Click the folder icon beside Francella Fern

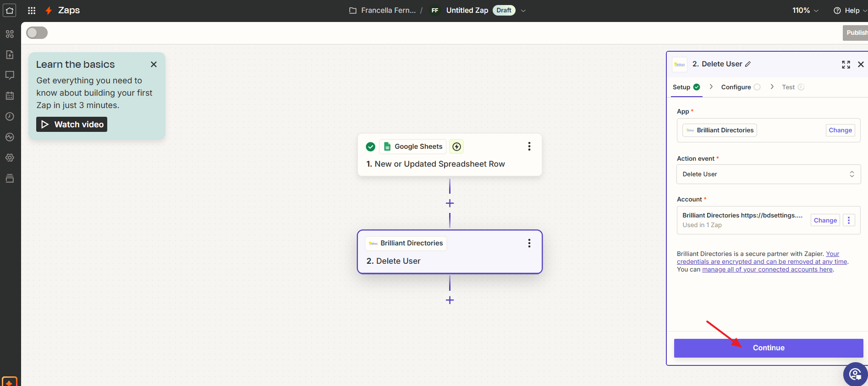(x=353, y=11)
